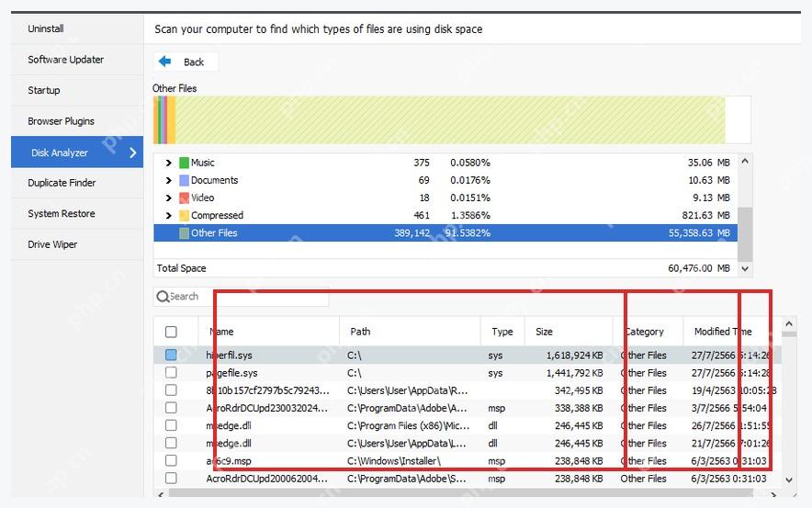The width and height of the screenshot is (812, 508).
Task: Click the Disk Analyzer chevron arrow
Action: click(x=133, y=152)
